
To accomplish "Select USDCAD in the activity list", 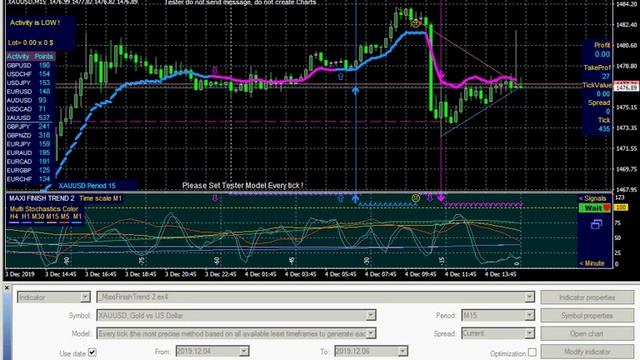I will click(x=19, y=109).
